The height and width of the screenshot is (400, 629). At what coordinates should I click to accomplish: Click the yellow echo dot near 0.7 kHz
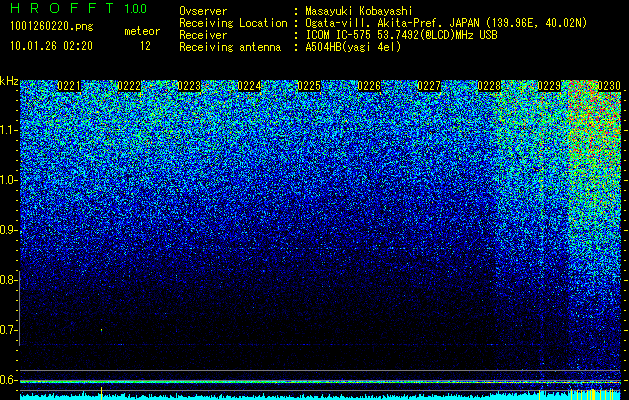click(101, 330)
